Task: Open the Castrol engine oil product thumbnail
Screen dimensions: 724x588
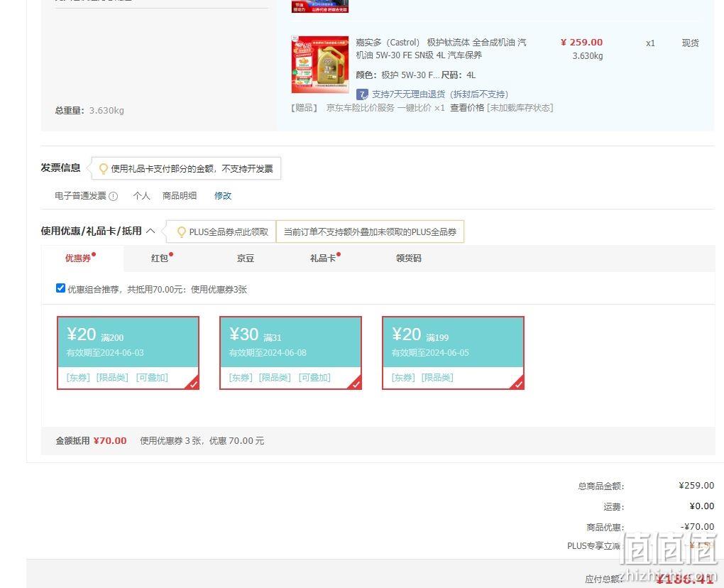Action: click(320, 64)
